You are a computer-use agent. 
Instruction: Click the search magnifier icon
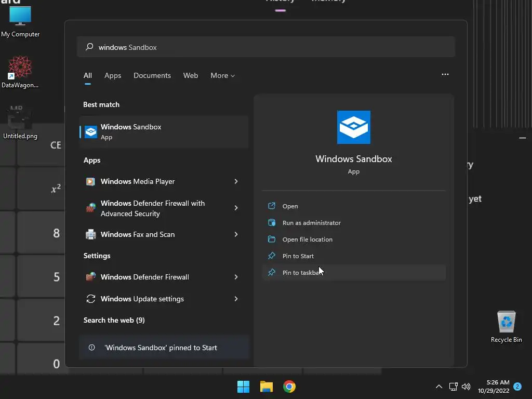[x=89, y=47]
